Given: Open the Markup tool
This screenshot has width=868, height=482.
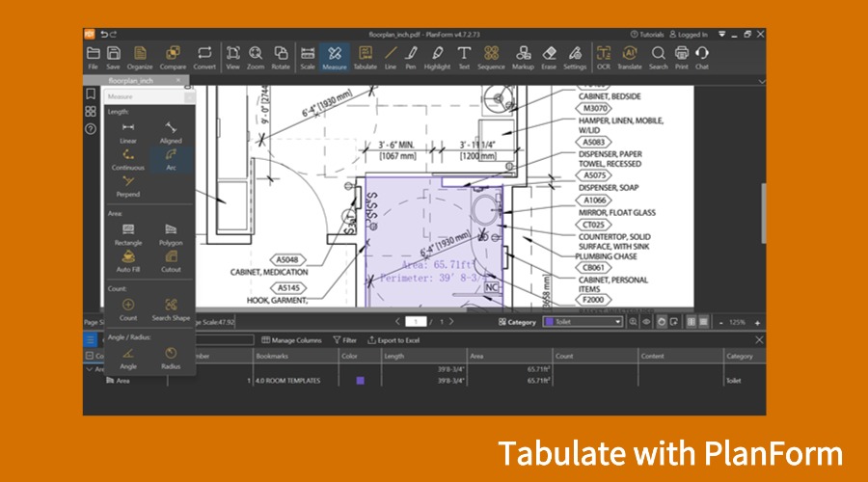Looking at the screenshot, I should [523, 58].
